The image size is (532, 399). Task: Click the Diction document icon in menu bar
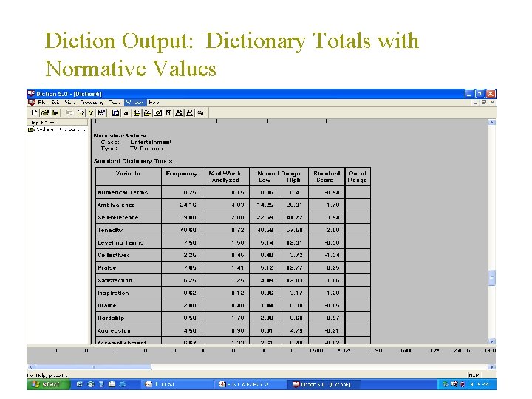point(32,102)
